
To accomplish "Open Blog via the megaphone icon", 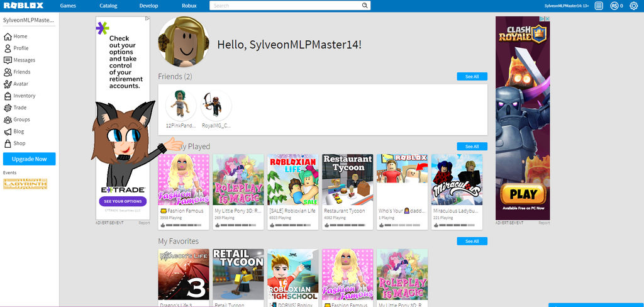I will click(8, 132).
